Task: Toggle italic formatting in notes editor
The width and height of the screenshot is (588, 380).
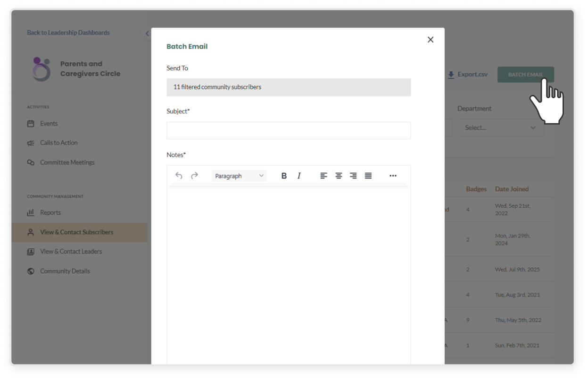Action: coord(299,176)
